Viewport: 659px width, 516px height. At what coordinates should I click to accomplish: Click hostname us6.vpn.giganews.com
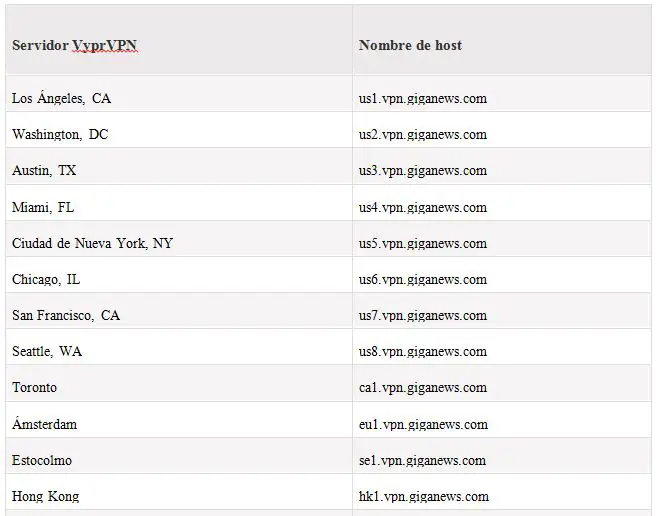[x=422, y=279]
